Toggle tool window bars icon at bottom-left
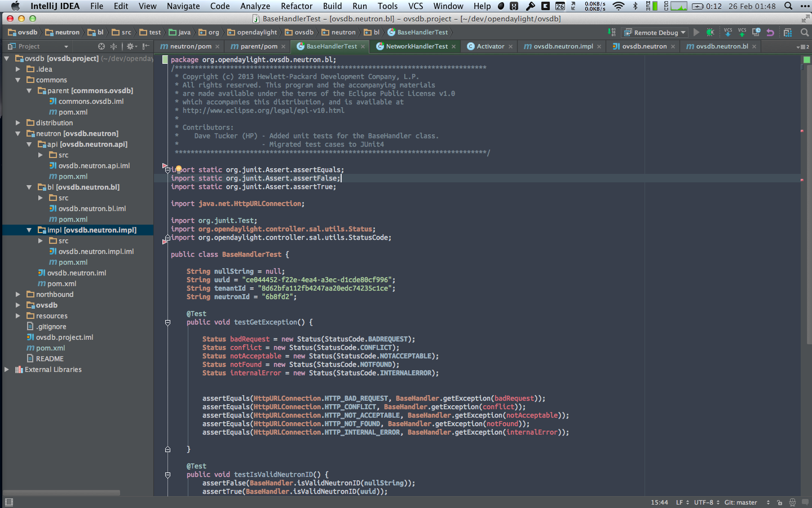Image resolution: width=812 pixels, height=508 pixels. click(8, 502)
